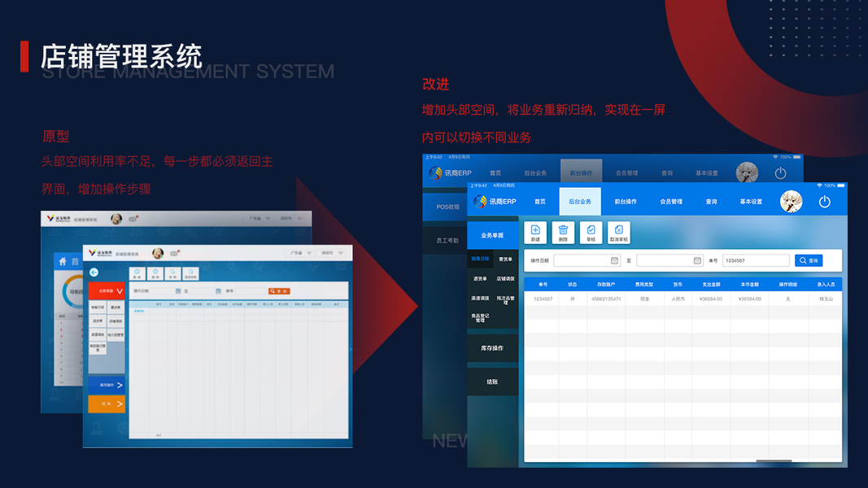The image size is (868, 488).
Task: Click the blue 查询 search button in the front ERP
Action: click(809, 260)
